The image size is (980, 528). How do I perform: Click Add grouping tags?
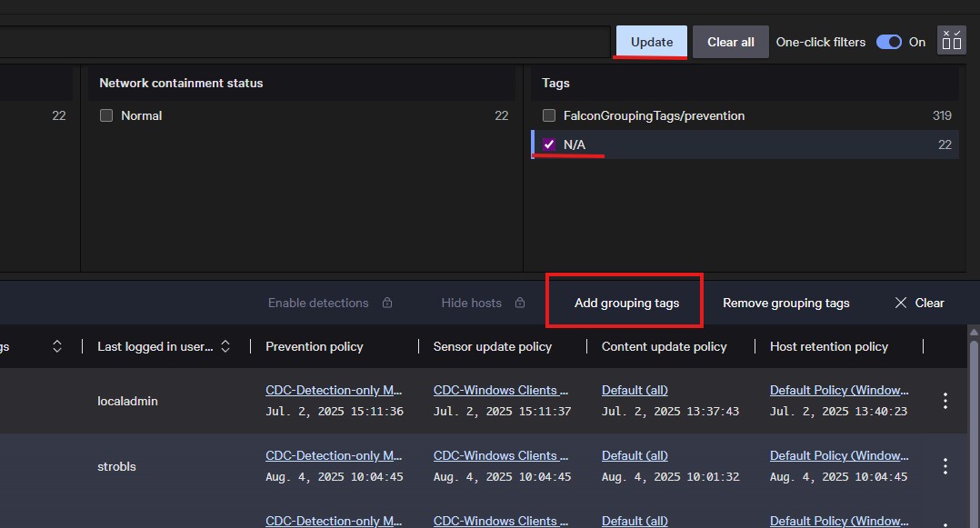(626, 303)
